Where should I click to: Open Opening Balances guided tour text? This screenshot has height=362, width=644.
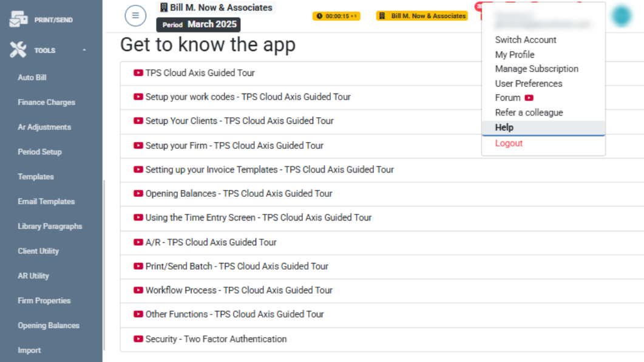239,193
